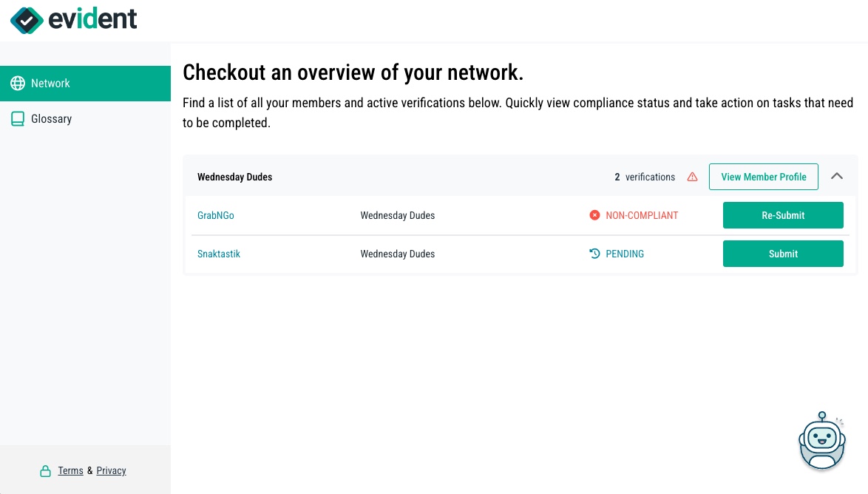Select the Network item in the sidebar

click(x=50, y=83)
